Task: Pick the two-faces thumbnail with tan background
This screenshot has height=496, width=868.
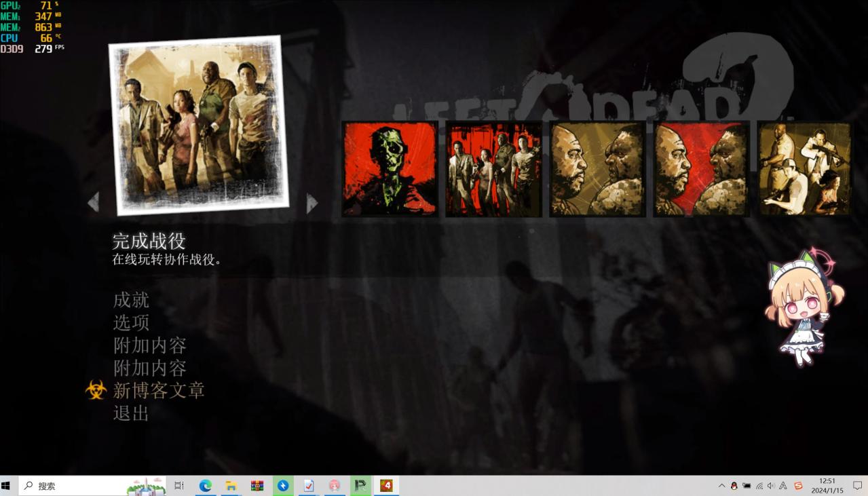Action: [597, 169]
